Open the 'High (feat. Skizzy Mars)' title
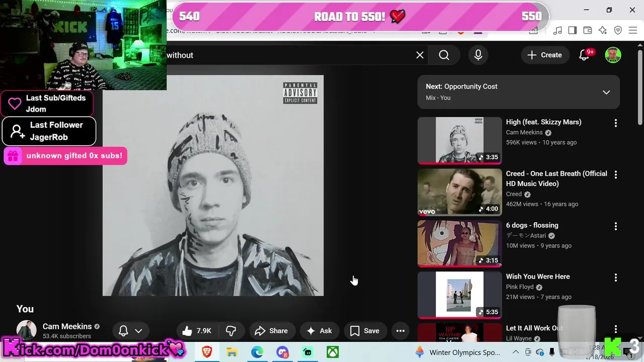644x362 pixels. click(543, 122)
